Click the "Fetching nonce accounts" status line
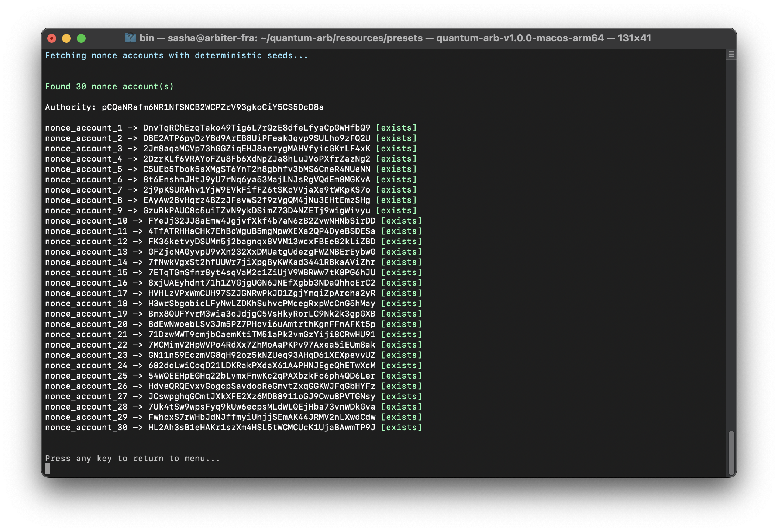This screenshot has width=778, height=532. pos(176,56)
